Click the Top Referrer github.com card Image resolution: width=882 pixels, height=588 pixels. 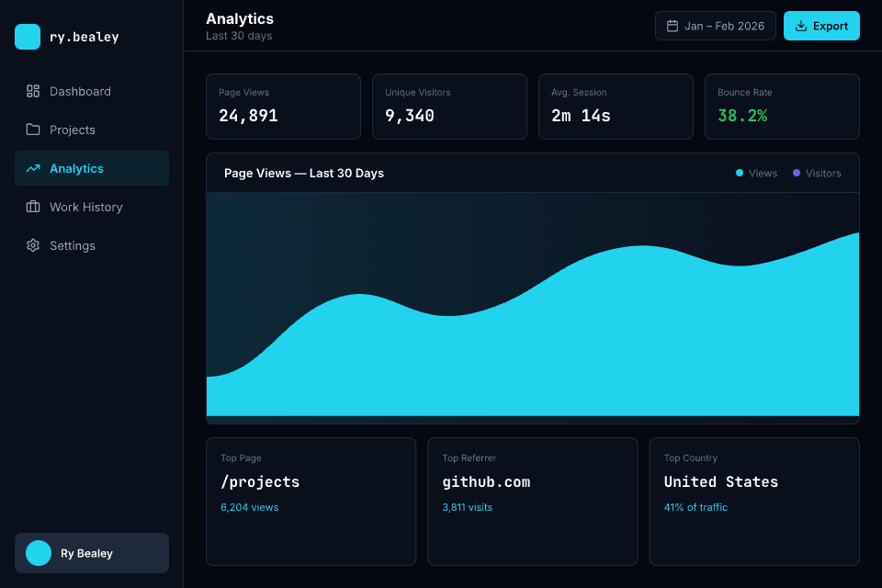[532, 501]
